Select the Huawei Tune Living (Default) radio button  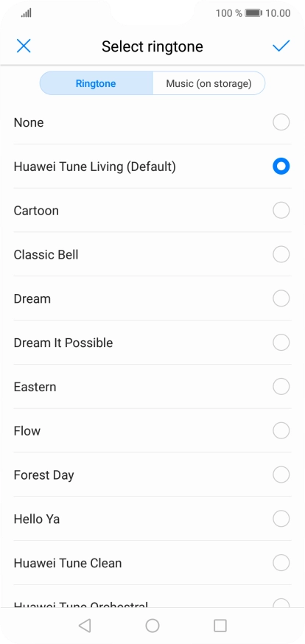click(x=281, y=167)
